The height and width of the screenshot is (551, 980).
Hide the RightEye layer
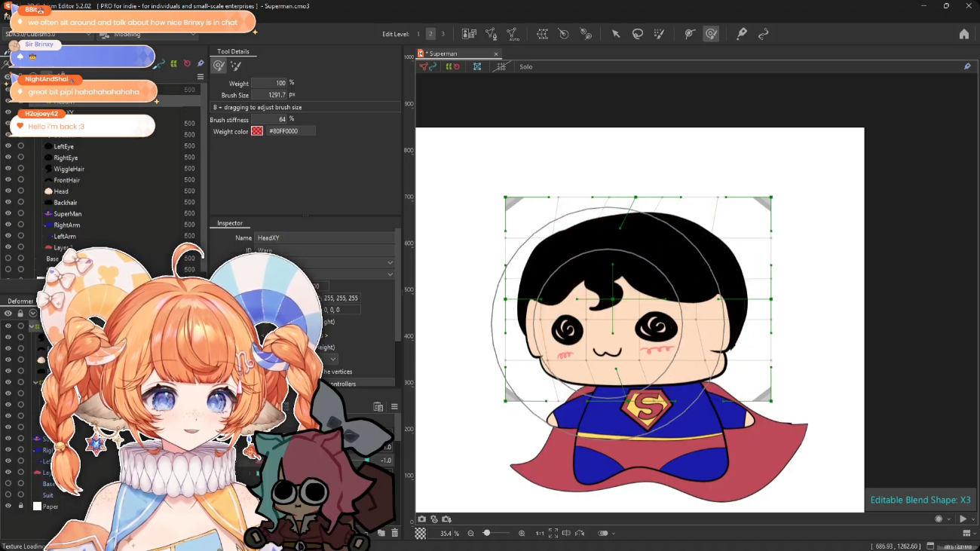pos(8,158)
